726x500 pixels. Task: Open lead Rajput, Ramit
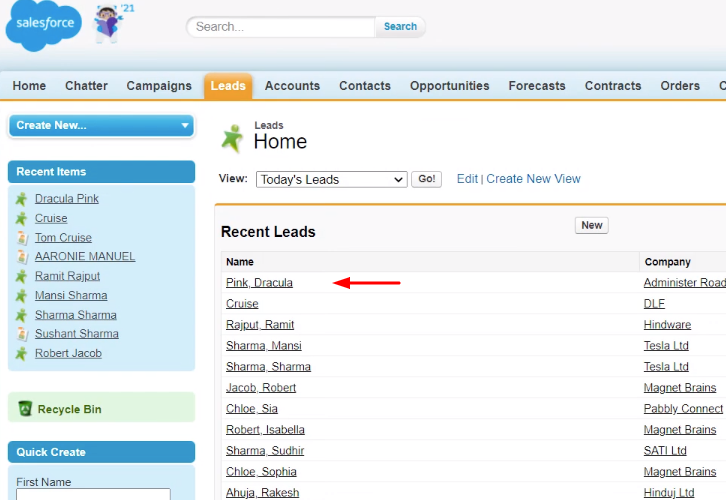[260, 325]
